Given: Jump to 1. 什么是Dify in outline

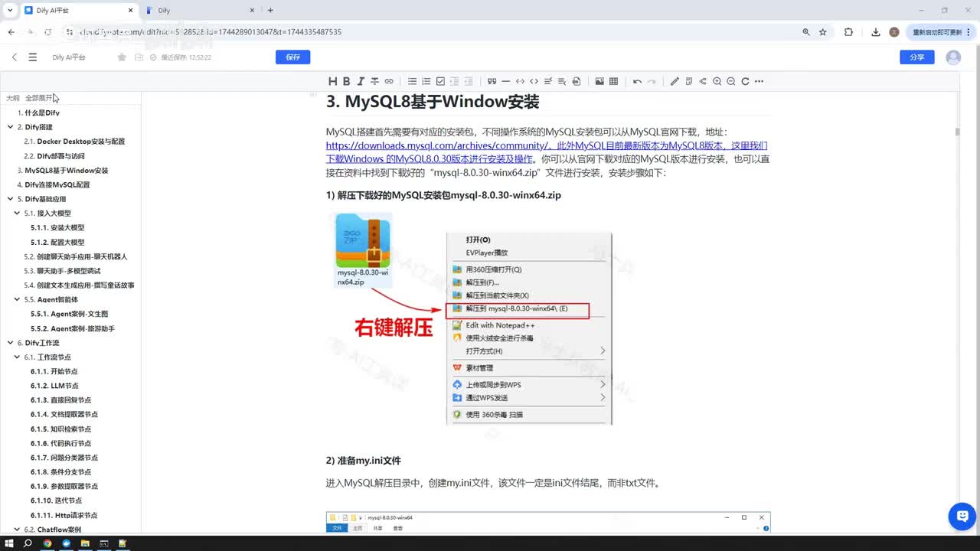Looking at the screenshot, I should coord(38,112).
